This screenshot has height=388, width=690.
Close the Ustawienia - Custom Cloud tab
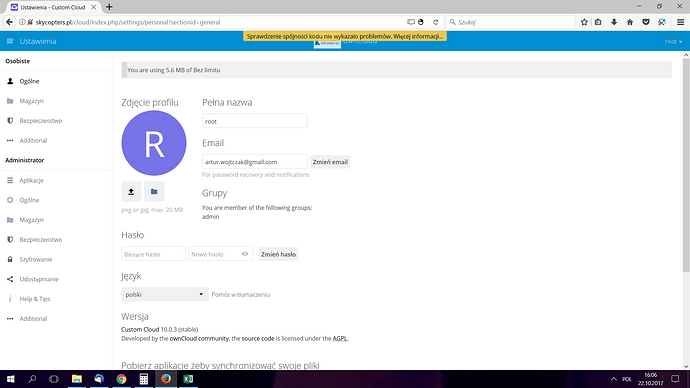point(93,7)
